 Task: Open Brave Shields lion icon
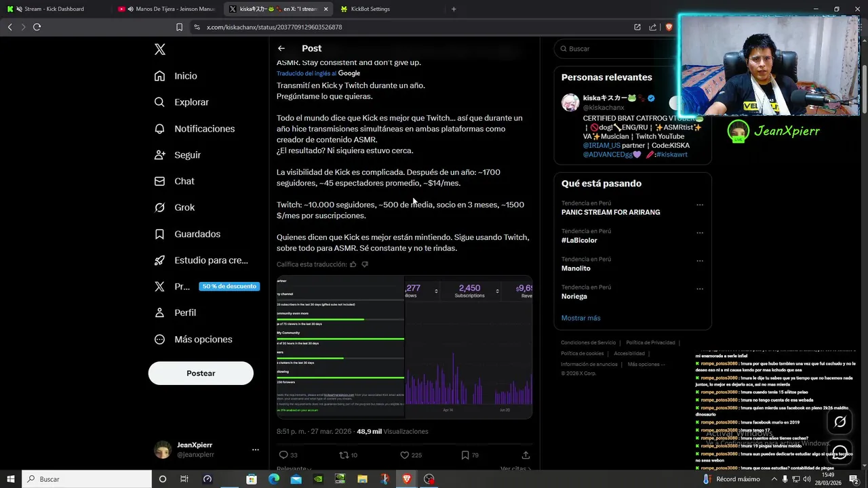click(669, 27)
